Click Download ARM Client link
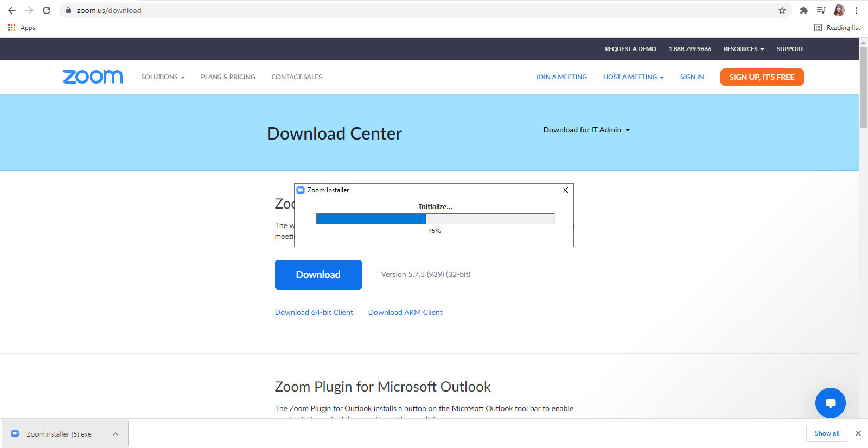Screen dimensions: 868x448 [405, 312]
